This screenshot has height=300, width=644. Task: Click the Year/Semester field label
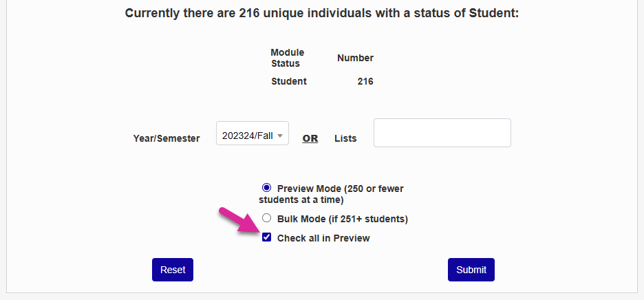click(167, 138)
